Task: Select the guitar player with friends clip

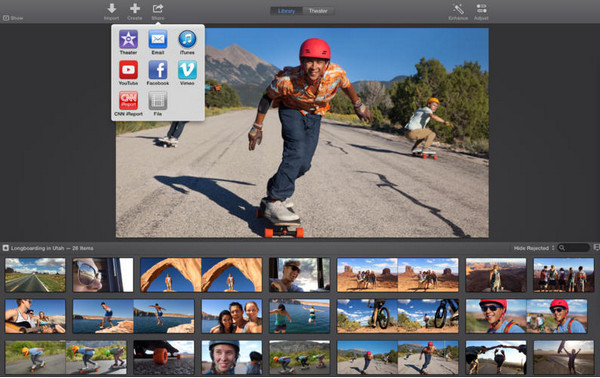Action: (x=35, y=316)
